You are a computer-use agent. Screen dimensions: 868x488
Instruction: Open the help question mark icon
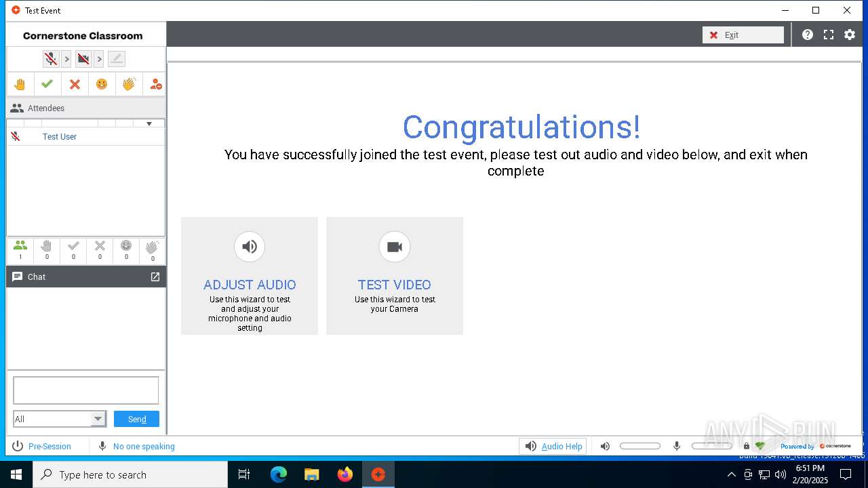coord(807,35)
